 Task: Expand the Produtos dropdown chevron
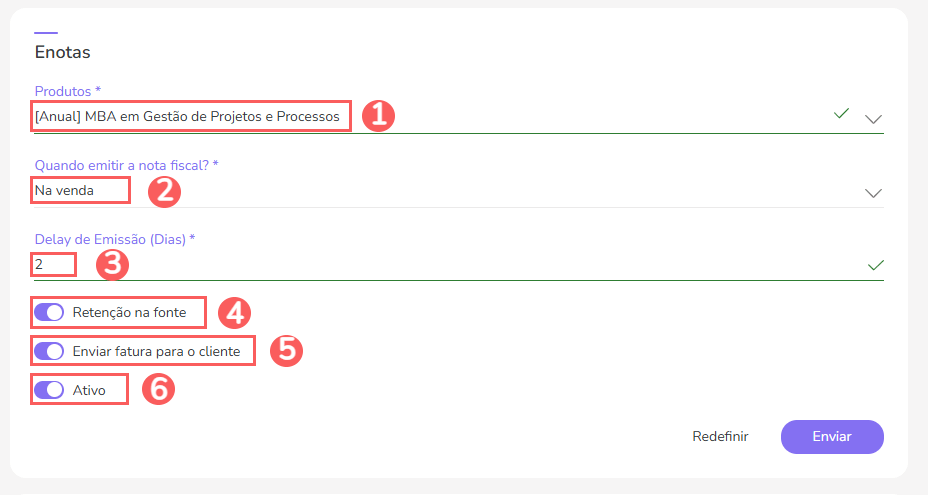click(873, 119)
